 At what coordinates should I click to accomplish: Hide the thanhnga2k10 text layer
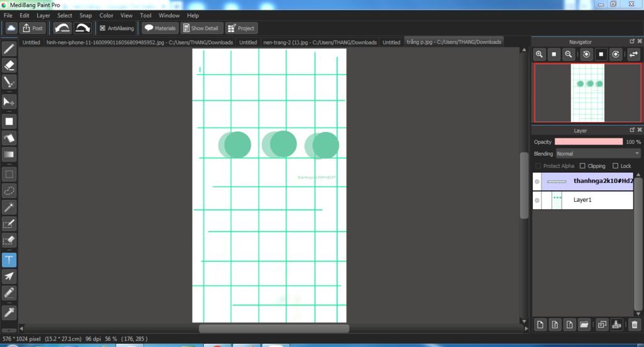(537, 181)
